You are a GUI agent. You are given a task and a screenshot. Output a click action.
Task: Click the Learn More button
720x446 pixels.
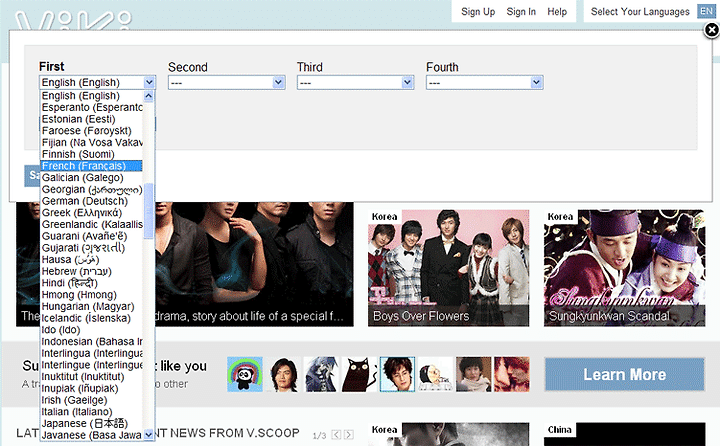624,374
